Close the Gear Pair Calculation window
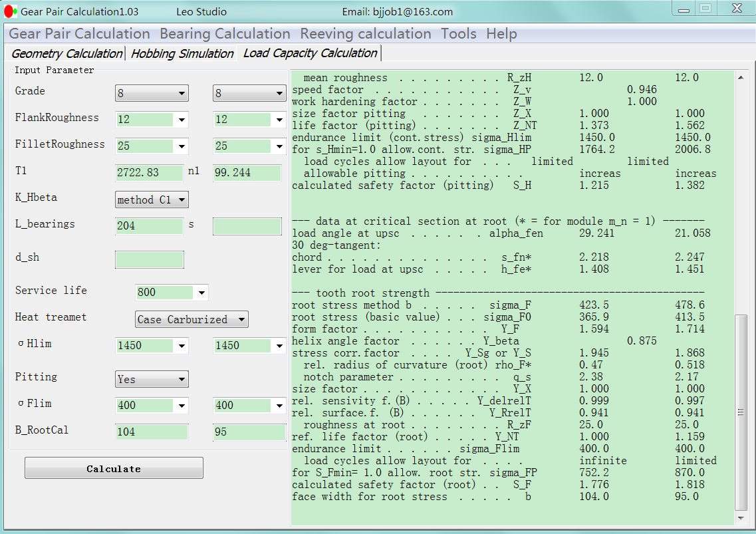 736,9
